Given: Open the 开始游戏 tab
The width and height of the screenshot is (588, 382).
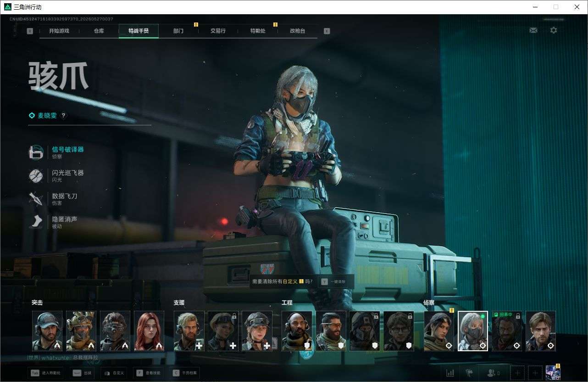Looking at the screenshot, I should [x=59, y=31].
